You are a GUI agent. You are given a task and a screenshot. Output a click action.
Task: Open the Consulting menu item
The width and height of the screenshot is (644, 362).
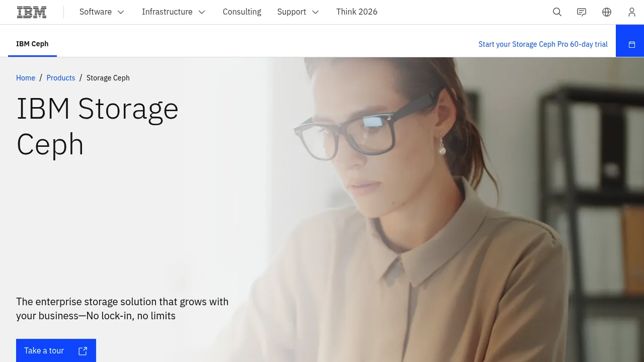pos(242,12)
